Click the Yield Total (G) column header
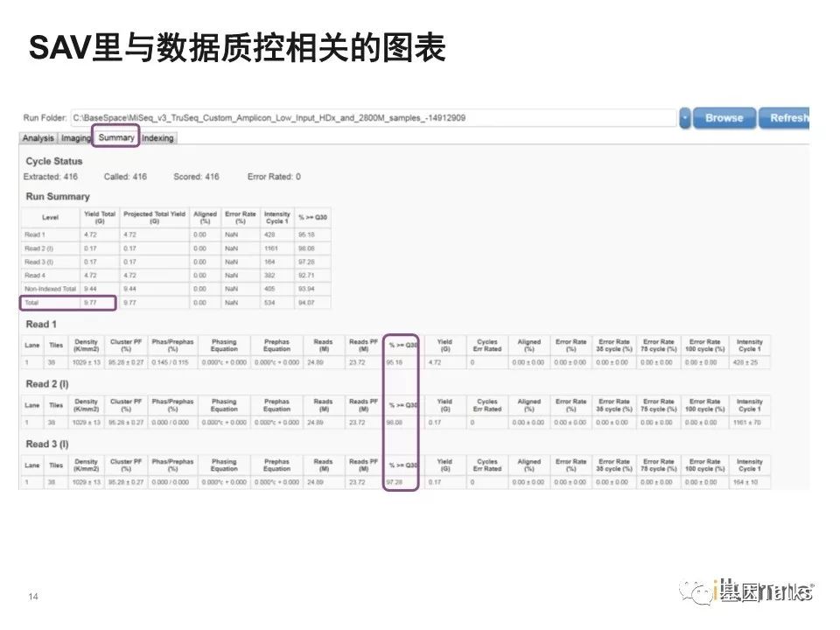Screen dimensions: 840x630 (97, 218)
